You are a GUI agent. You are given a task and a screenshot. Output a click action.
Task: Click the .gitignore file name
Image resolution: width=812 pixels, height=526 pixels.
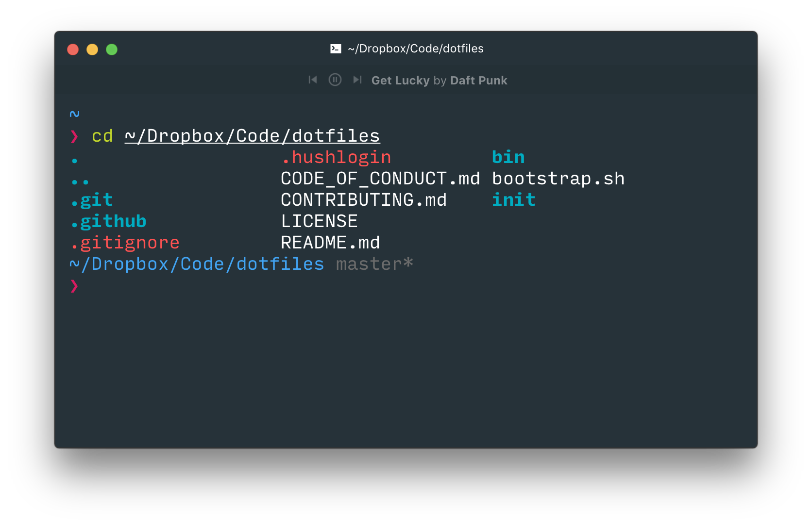tap(125, 243)
